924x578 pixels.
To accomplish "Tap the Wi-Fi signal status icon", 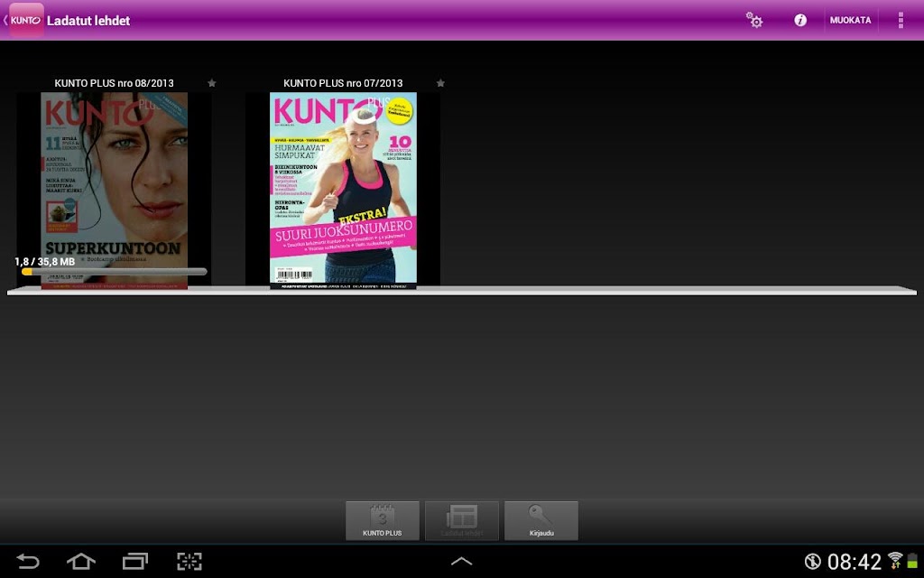I will click(x=895, y=561).
